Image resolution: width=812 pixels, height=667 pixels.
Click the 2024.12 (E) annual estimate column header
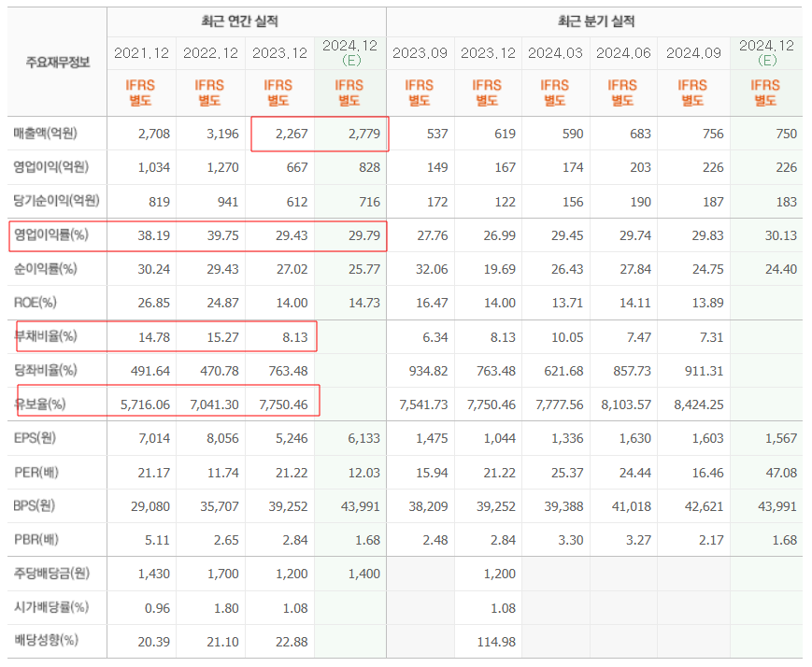click(x=349, y=53)
